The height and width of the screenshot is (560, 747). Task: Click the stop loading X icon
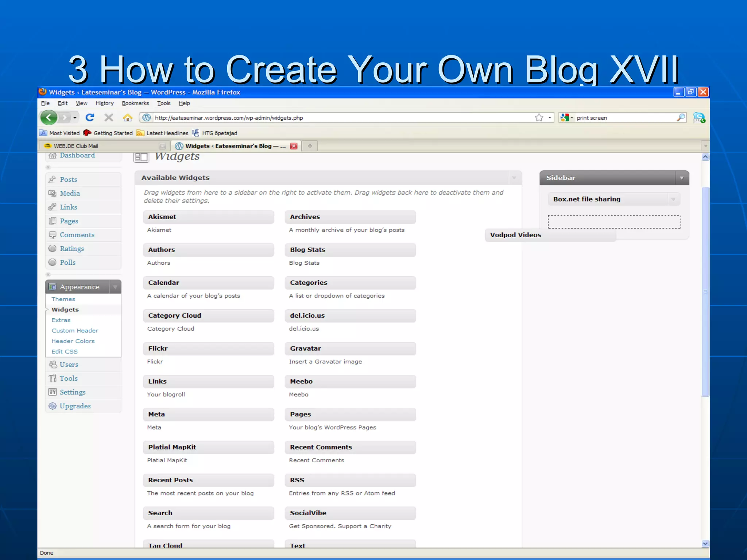(x=109, y=117)
